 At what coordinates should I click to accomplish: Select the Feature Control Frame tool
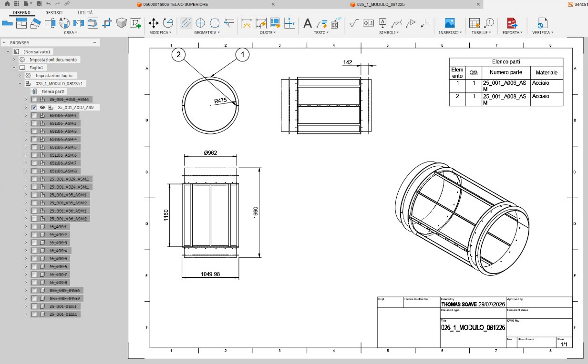coord(368,23)
